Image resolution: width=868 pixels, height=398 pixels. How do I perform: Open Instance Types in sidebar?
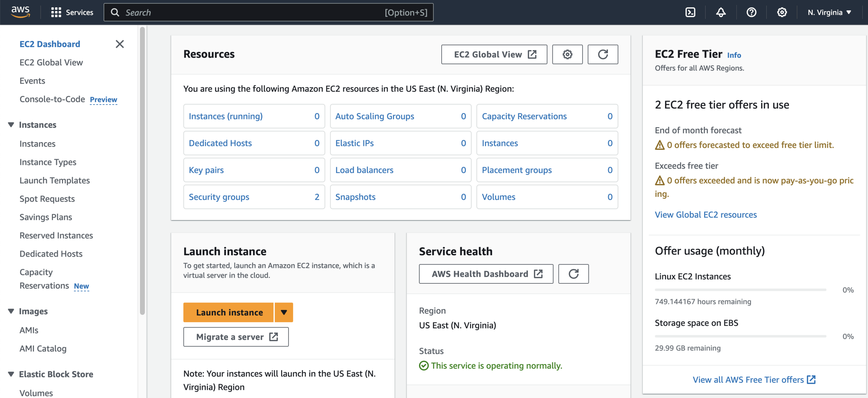tap(48, 162)
